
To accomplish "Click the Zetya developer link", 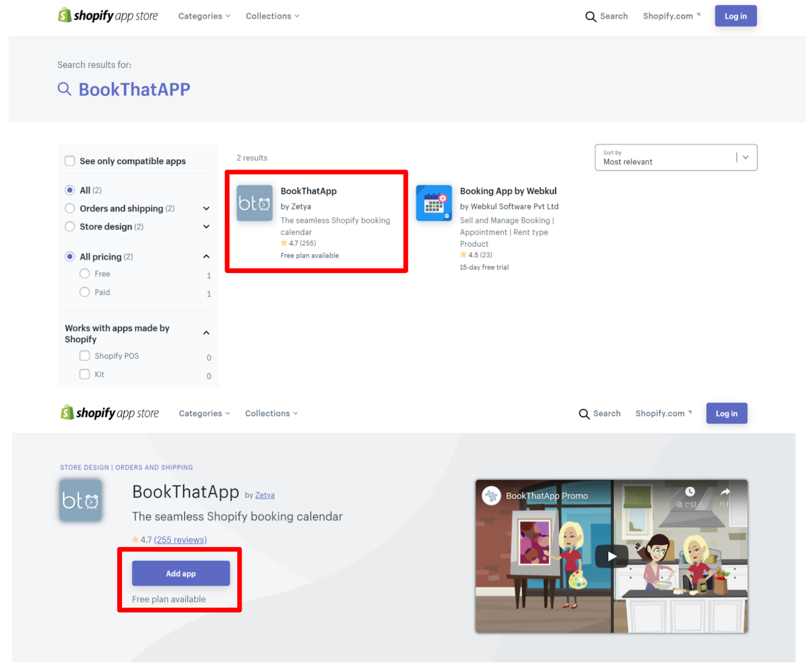I will [x=265, y=495].
